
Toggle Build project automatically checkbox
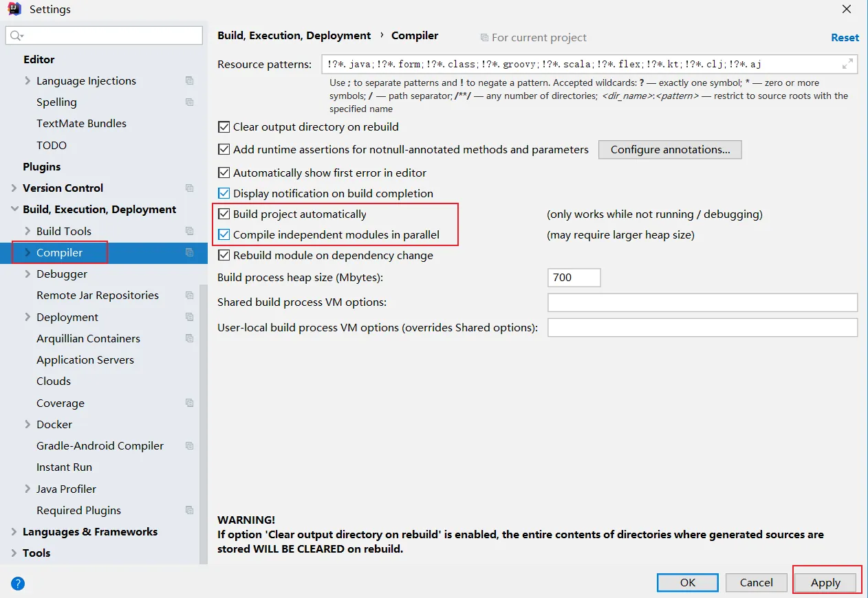tap(224, 214)
